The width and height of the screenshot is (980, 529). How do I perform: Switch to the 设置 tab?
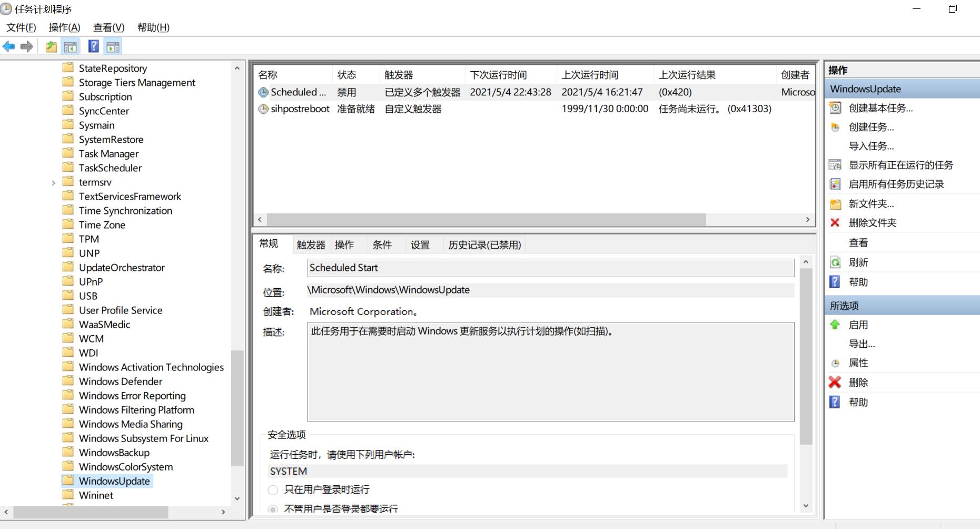coord(420,244)
